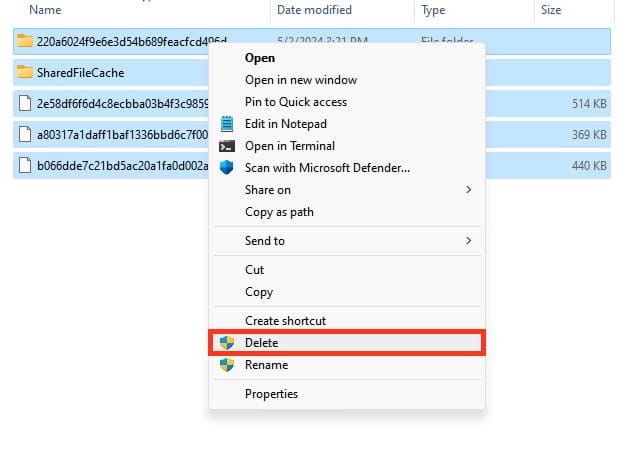Choose Create shortcut option
The image size is (633, 464).
click(x=285, y=321)
